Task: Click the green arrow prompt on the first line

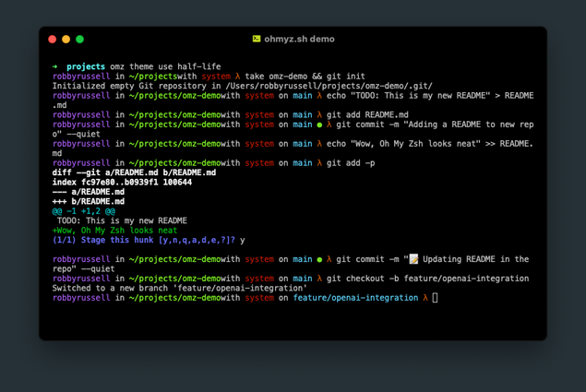Action: tap(55, 67)
